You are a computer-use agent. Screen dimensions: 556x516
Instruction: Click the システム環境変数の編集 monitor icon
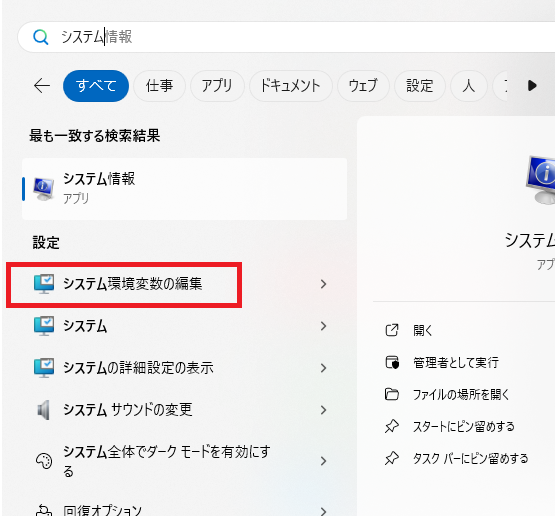(x=44, y=284)
